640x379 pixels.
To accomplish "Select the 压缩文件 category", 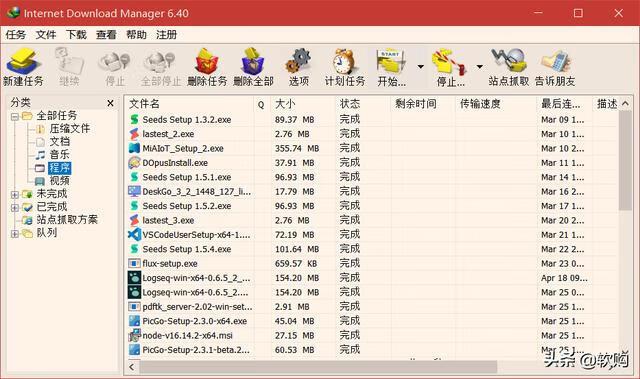I will [69, 129].
